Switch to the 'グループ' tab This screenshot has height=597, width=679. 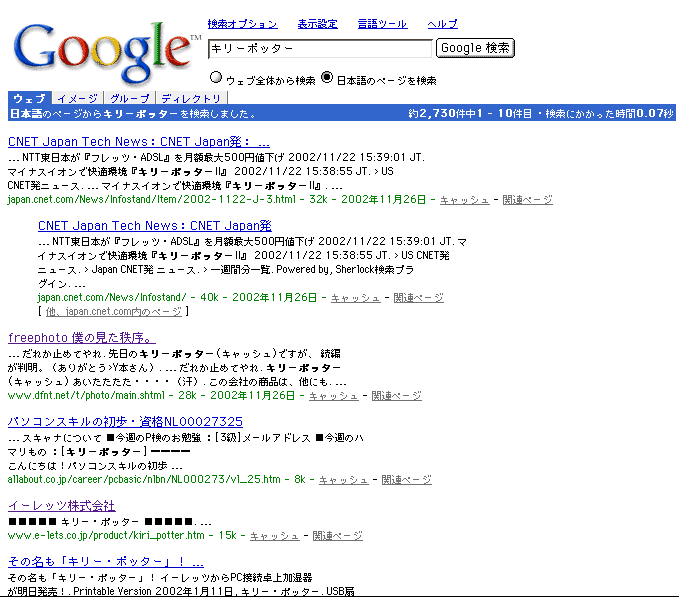coord(130,98)
